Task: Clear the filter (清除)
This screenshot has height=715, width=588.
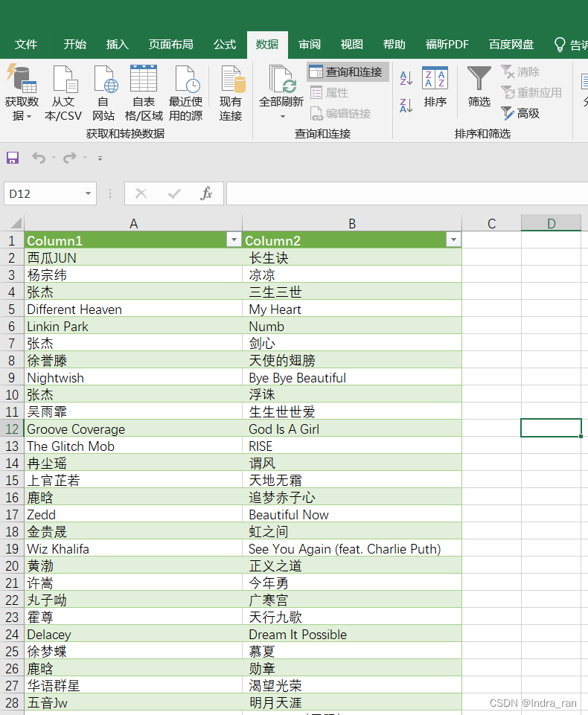Action: (x=520, y=71)
